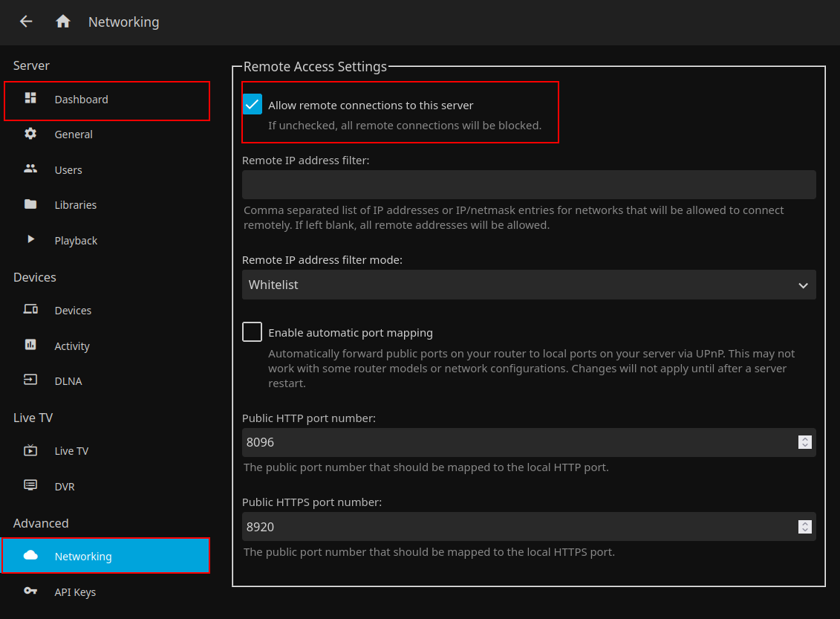Screen dimensions: 840x619
Task: Click the Playback play icon
Action: pyautogui.click(x=30, y=239)
